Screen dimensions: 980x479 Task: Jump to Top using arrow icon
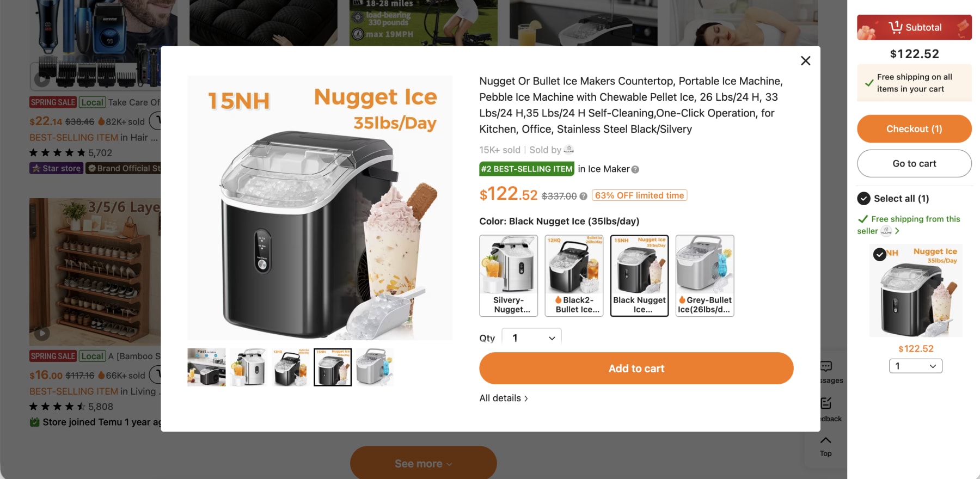click(x=826, y=440)
